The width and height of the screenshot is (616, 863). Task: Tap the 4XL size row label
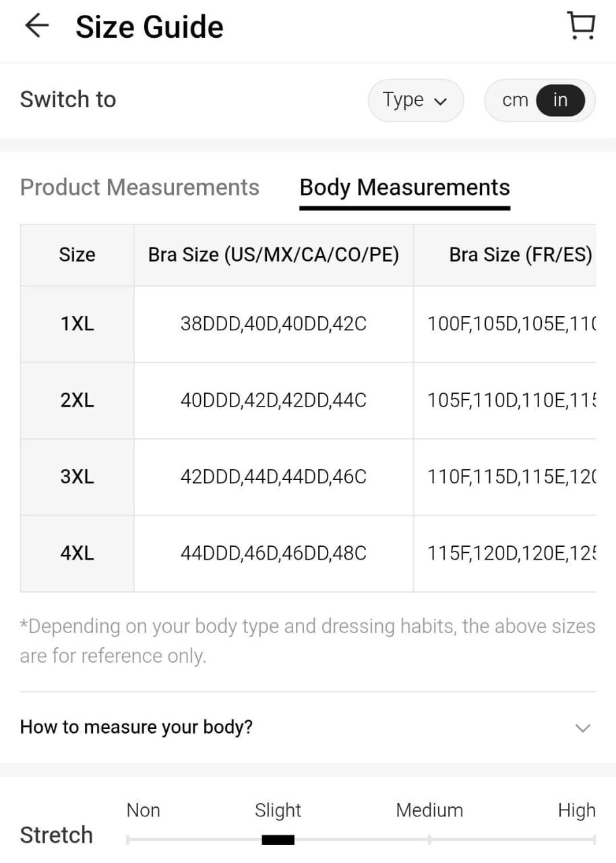[x=78, y=554]
